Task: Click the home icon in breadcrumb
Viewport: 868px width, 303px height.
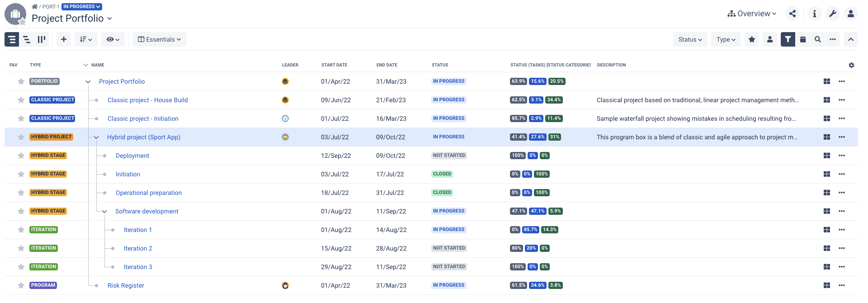Action: coord(34,7)
